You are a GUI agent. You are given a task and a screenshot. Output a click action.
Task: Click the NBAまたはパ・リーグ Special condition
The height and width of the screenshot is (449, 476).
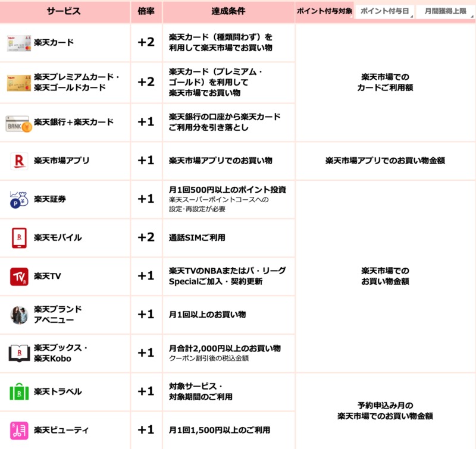click(227, 276)
